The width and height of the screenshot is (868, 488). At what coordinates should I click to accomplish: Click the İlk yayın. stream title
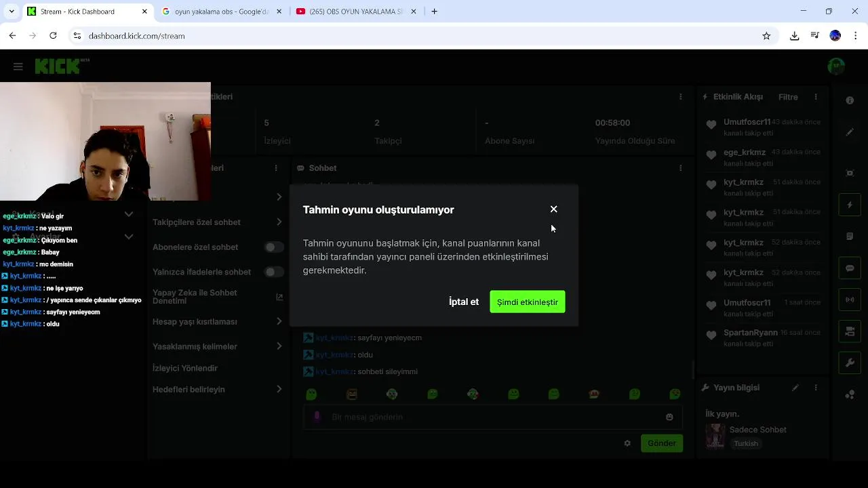(722, 413)
